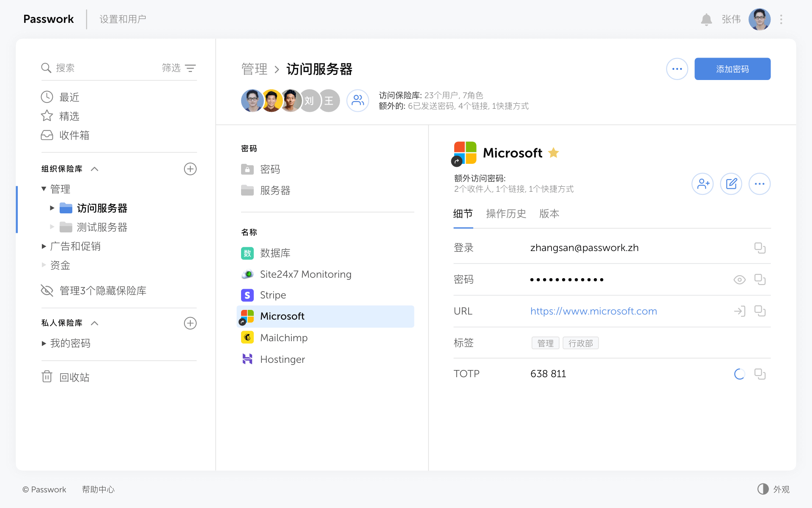Click the Microsoft logo in the details header

[464, 153]
